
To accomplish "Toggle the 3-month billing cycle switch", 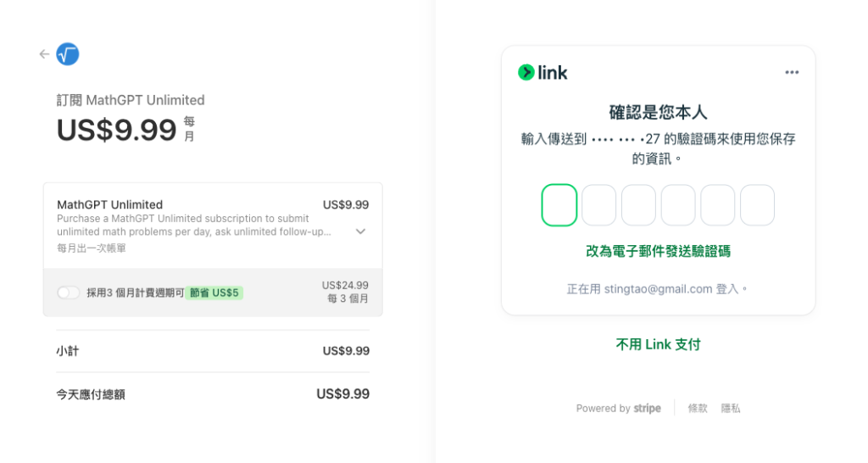I will click(68, 293).
